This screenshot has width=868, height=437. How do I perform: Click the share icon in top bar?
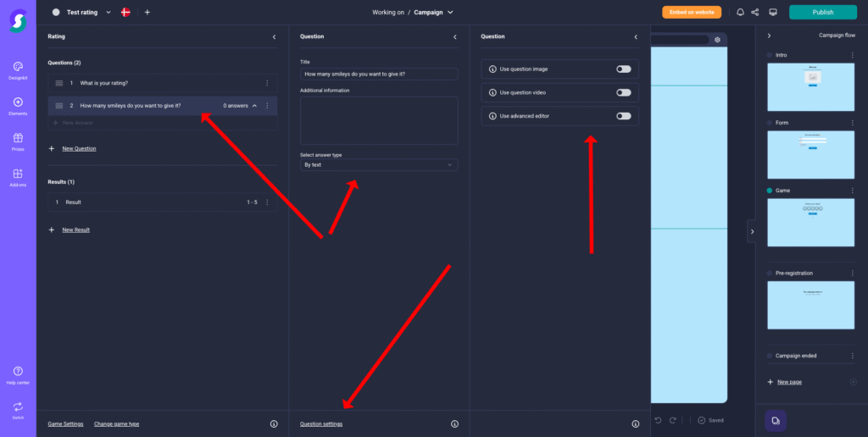coord(755,12)
